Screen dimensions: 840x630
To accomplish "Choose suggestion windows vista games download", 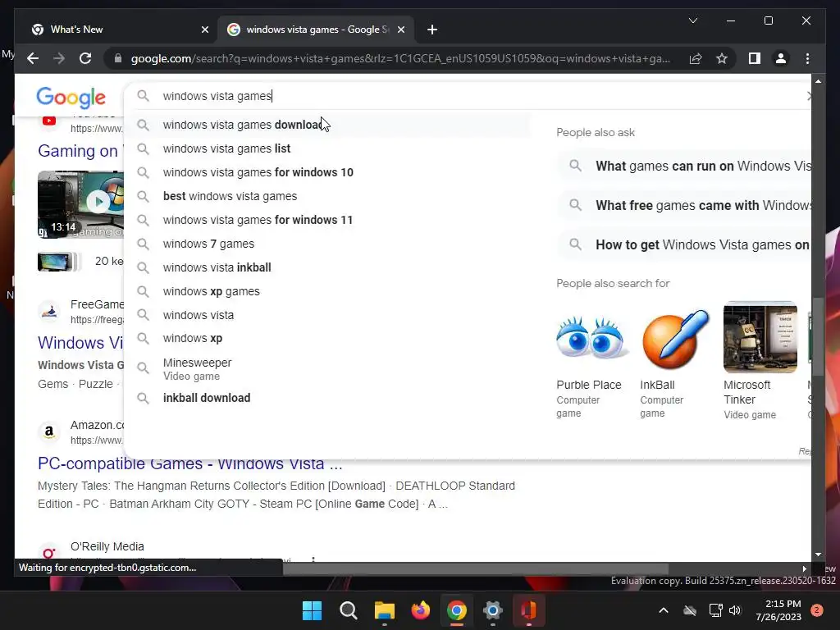I will coord(328,125).
